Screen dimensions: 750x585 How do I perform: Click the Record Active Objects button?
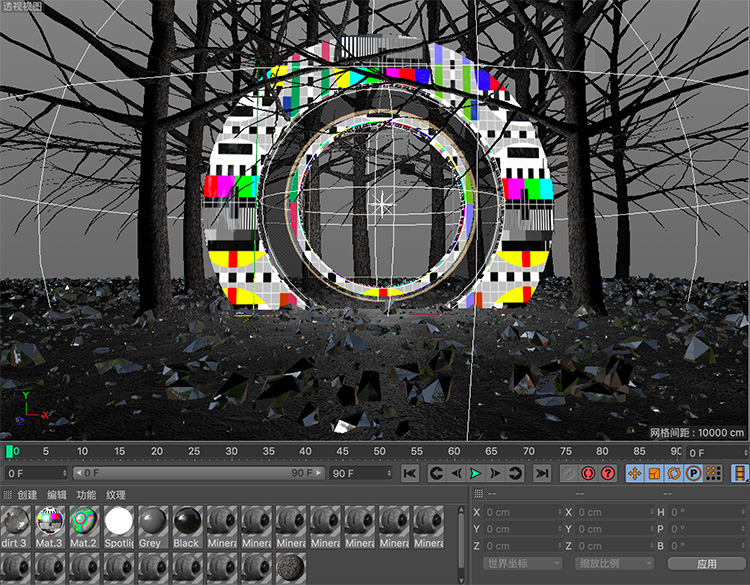(x=568, y=473)
